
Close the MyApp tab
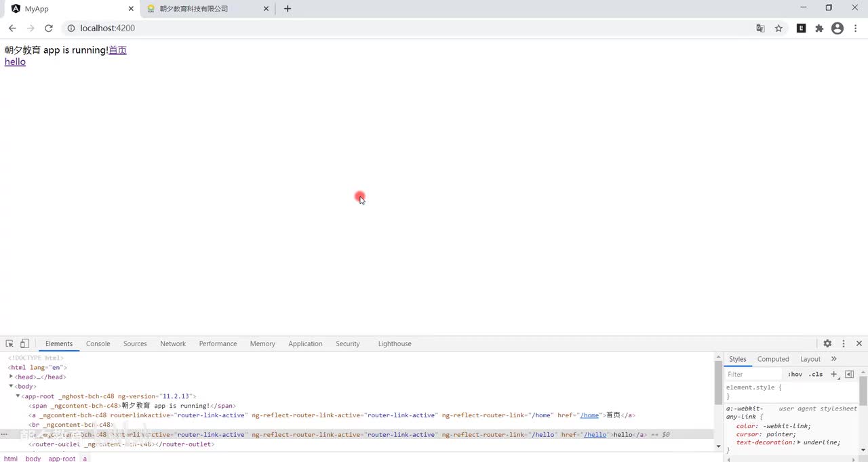tap(131, 9)
